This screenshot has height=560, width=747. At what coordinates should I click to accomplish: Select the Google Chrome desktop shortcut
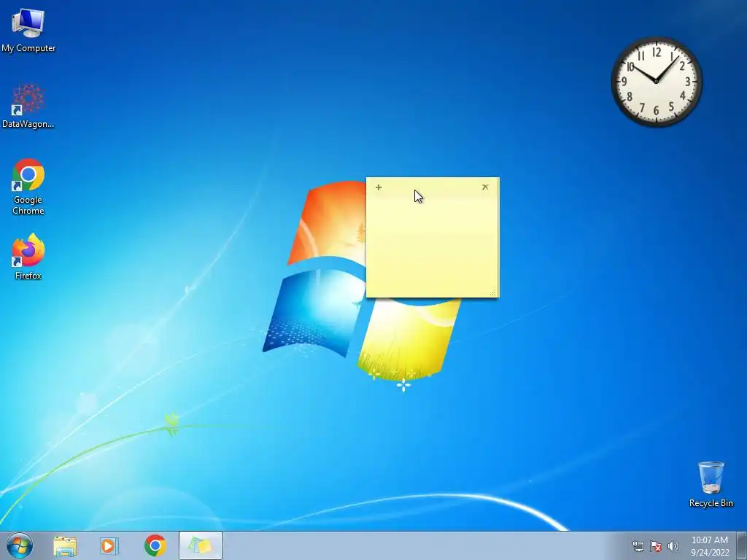pos(28,186)
